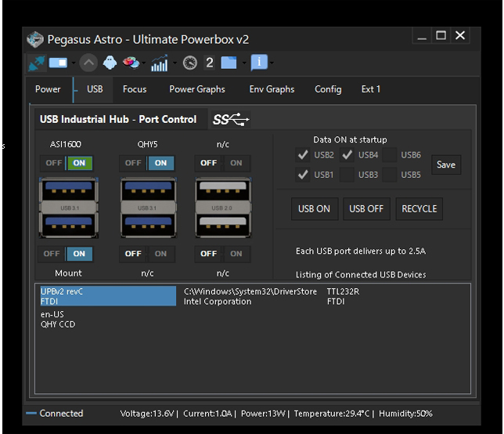Uncheck USB4 data on at startup
Image resolution: width=504 pixels, height=434 pixels.
(x=347, y=155)
